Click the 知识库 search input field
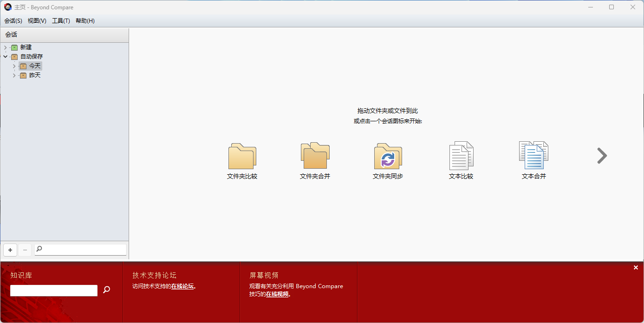The width and height of the screenshot is (644, 323). click(54, 290)
